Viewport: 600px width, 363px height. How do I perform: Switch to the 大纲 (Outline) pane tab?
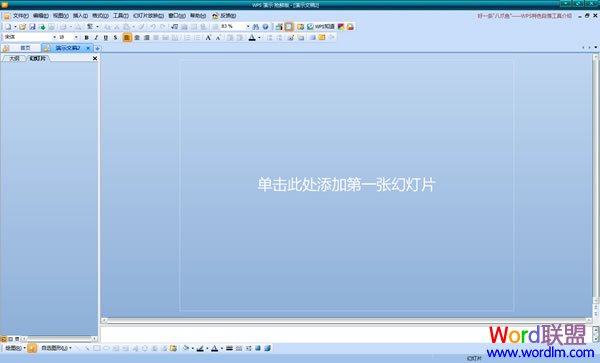14,59
